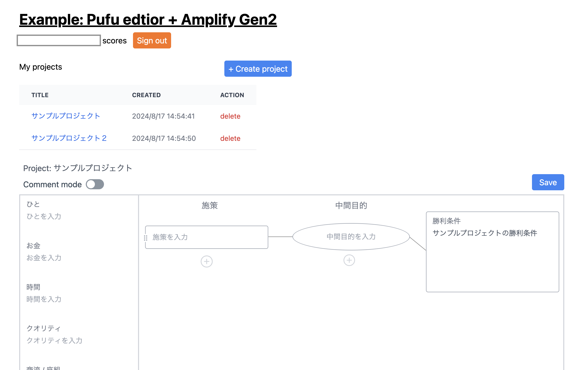The image size is (588, 370).
Task: Click the ひとを入力 field
Action: pos(43,216)
